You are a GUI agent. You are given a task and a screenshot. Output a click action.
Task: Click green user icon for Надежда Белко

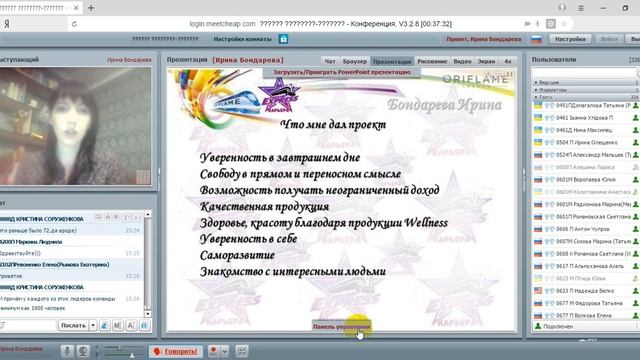636,291
